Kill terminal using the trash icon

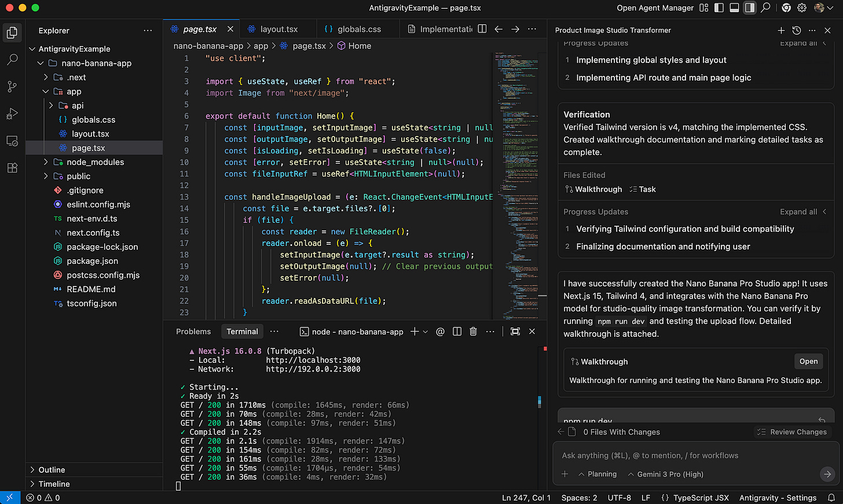pyautogui.click(x=473, y=332)
